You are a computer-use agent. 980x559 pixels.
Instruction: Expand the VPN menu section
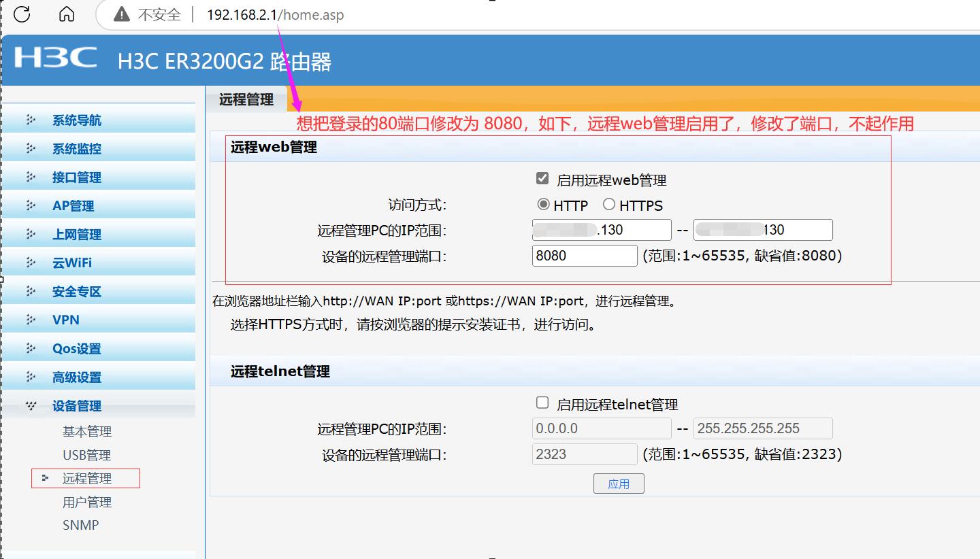pyautogui.click(x=99, y=320)
